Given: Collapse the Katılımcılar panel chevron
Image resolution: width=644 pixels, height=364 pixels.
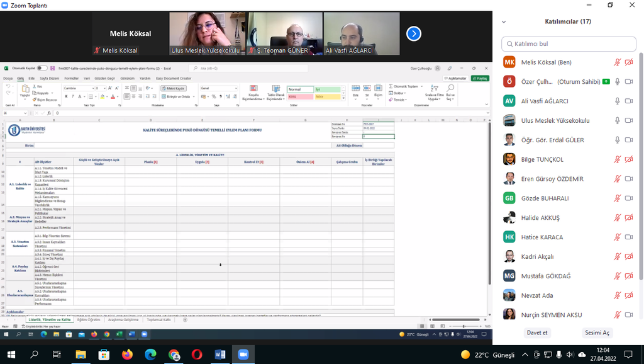Looking at the screenshot, I should [x=504, y=21].
